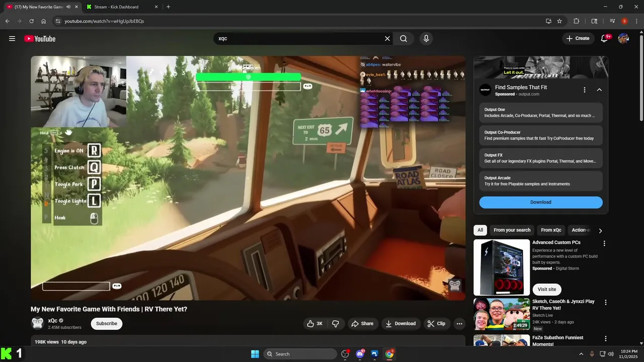Open Chrome home page button

(x=44, y=21)
